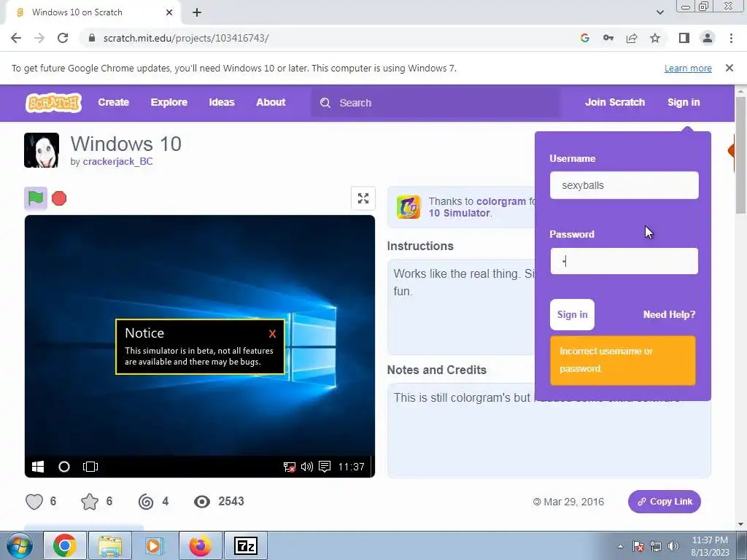The width and height of the screenshot is (747, 560).
Task: Open the Chrome three-dot menu
Action: click(x=731, y=38)
